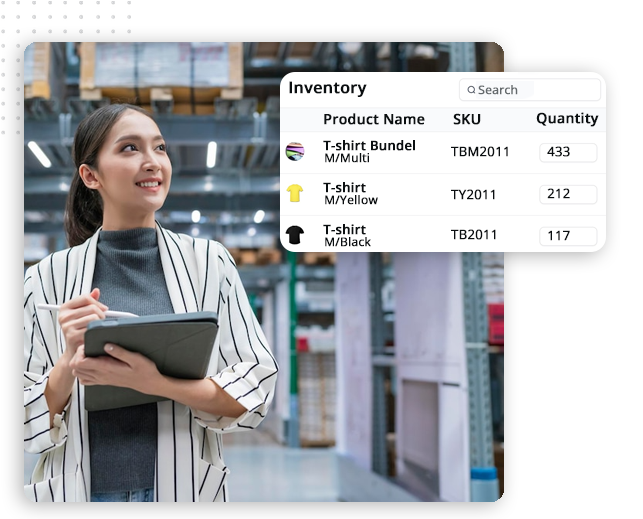The image size is (643, 519).
Task: Click SKU TY2011
Action: [473, 194]
